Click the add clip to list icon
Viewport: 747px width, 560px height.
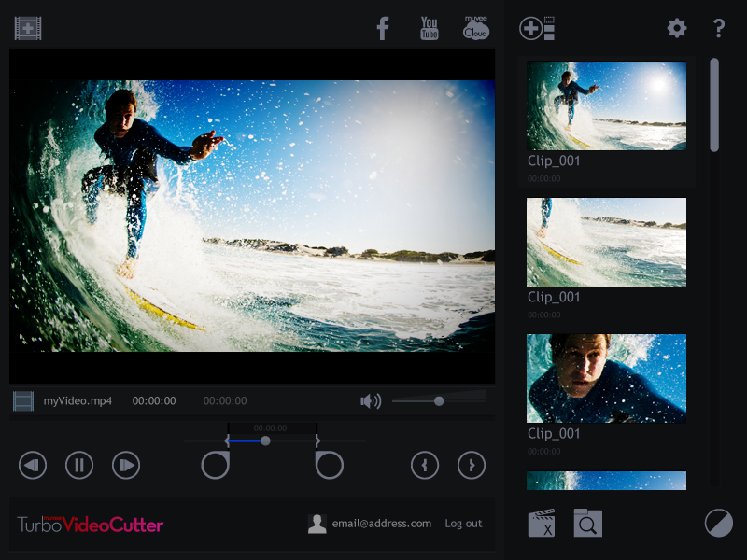tap(537, 29)
